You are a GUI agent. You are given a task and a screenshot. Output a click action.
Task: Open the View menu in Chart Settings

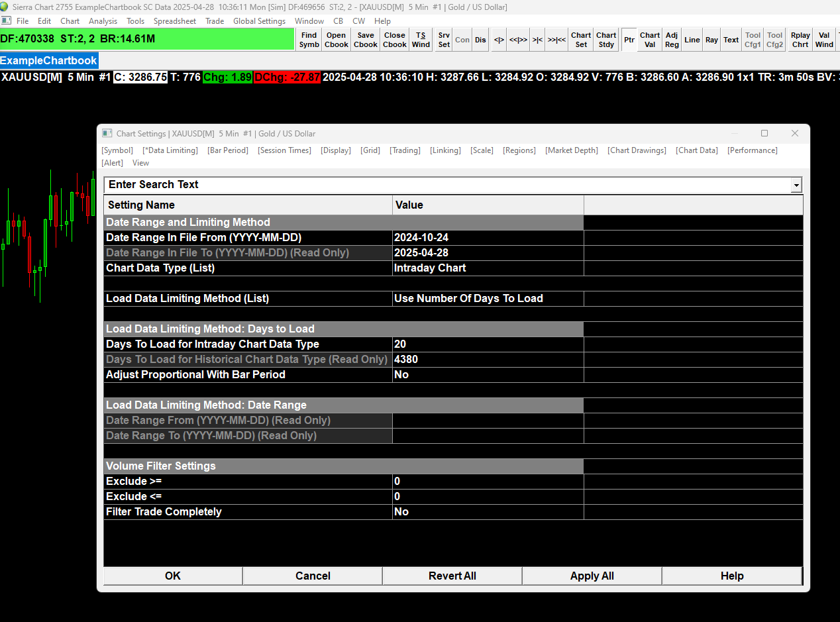click(140, 163)
